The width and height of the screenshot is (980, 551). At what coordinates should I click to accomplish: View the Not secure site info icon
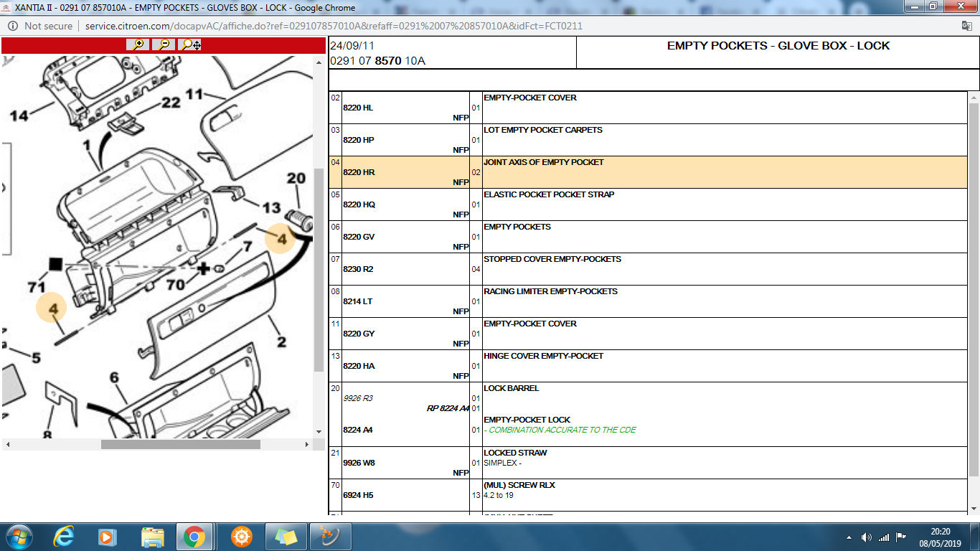click(x=13, y=26)
